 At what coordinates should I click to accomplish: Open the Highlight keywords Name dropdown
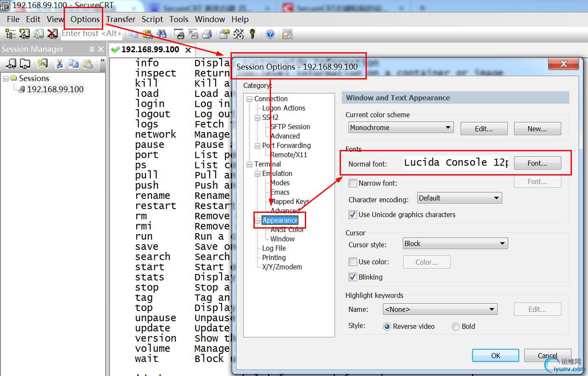440,309
